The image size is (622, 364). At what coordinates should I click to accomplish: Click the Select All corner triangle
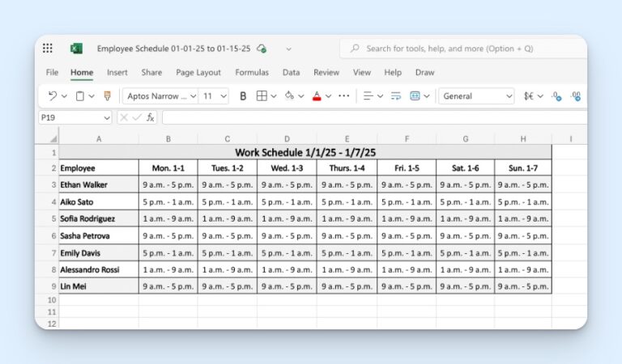pos(53,138)
